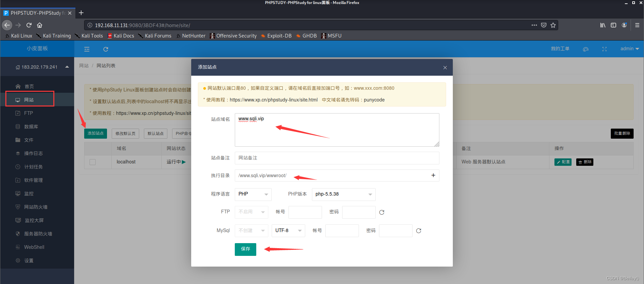The width and height of the screenshot is (644, 284).
Task: Regenerate FTP password with refresh icon
Action: pyautogui.click(x=382, y=212)
